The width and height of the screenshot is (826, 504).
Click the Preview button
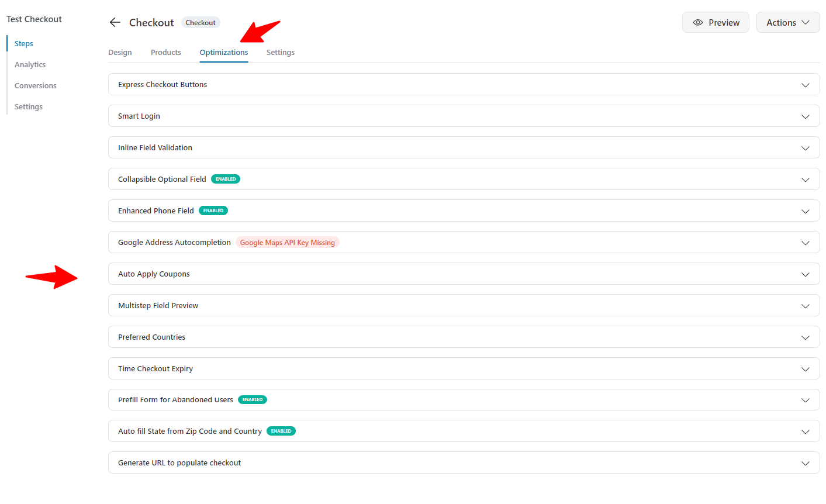(x=716, y=22)
